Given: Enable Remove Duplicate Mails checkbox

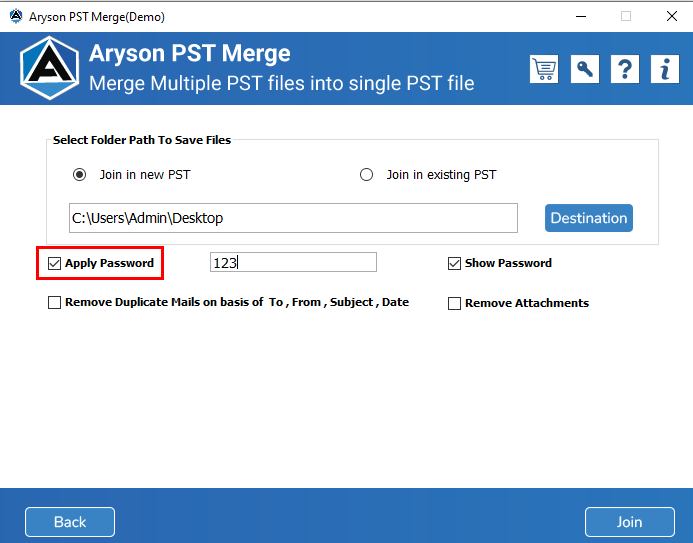Looking at the screenshot, I should (54, 303).
